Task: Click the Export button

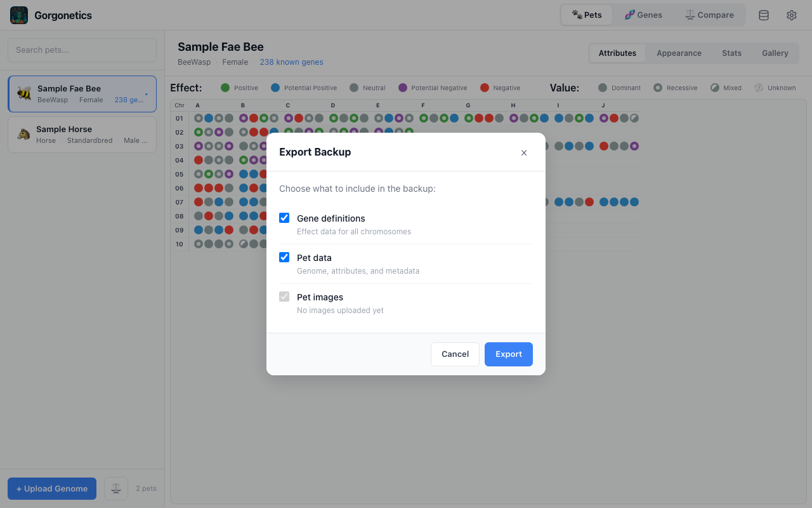Action: point(508,354)
